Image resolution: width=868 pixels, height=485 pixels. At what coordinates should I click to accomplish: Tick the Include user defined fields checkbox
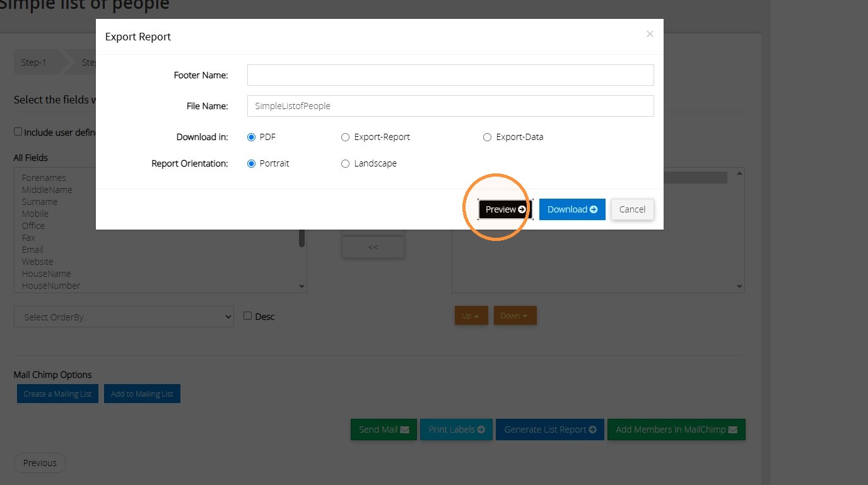click(x=18, y=132)
